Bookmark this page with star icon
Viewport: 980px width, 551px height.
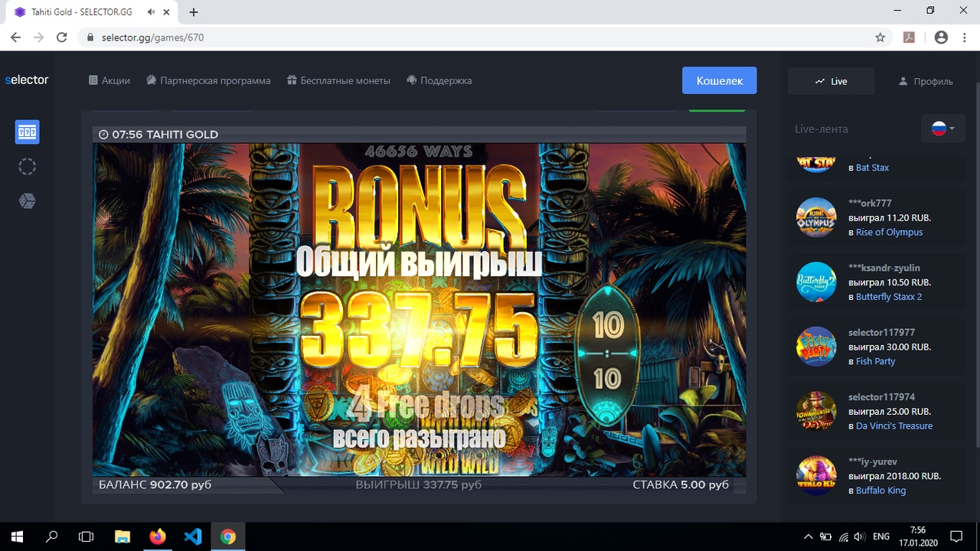(x=880, y=37)
